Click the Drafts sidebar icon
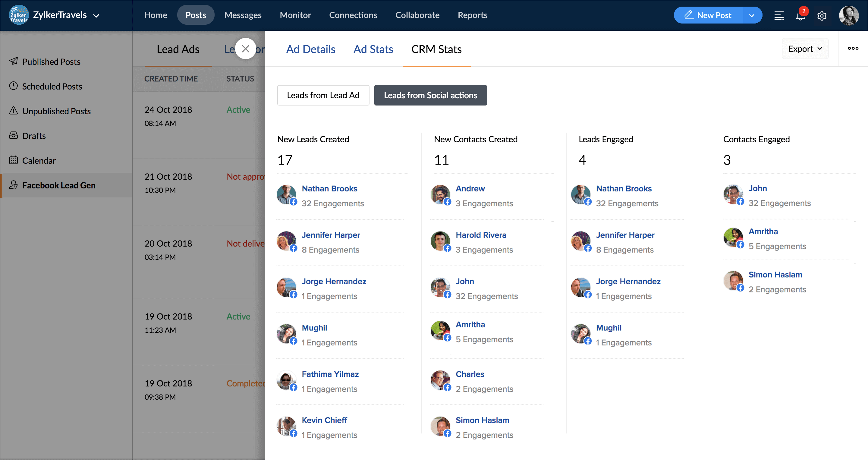Screen dimensions: 868x460 (14, 135)
